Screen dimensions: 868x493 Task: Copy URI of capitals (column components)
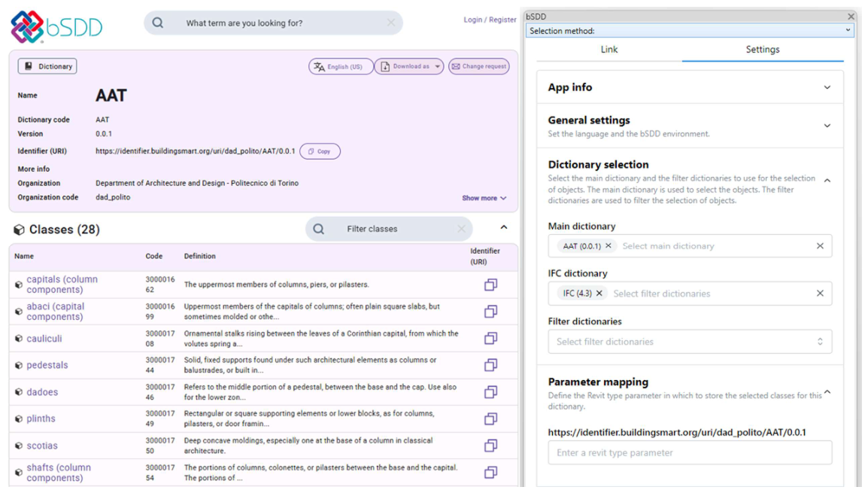tap(490, 285)
